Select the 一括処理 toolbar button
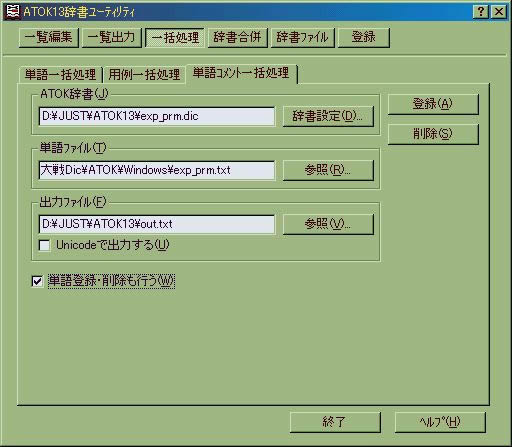Viewport: 512px width, 447px height. [175, 37]
